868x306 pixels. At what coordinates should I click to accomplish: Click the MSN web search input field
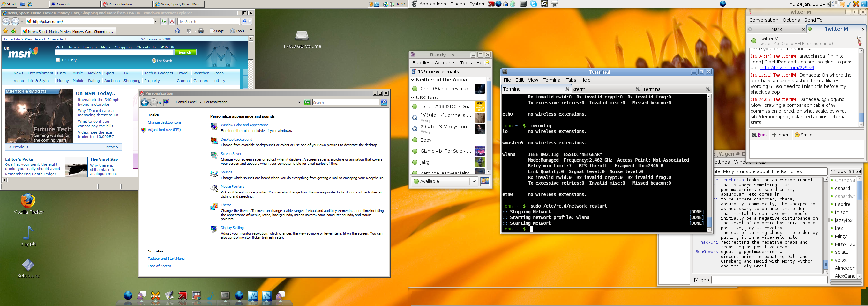pos(114,53)
